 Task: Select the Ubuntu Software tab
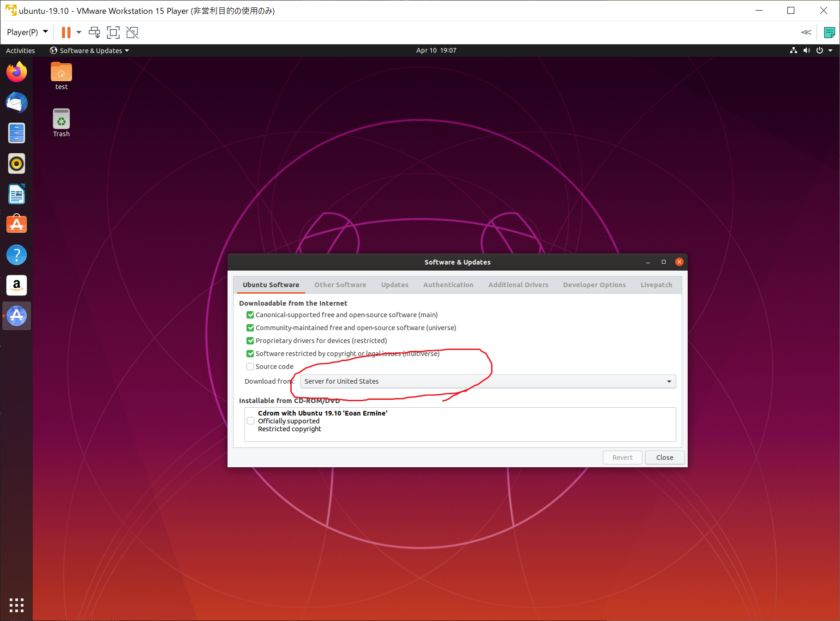point(271,285)
